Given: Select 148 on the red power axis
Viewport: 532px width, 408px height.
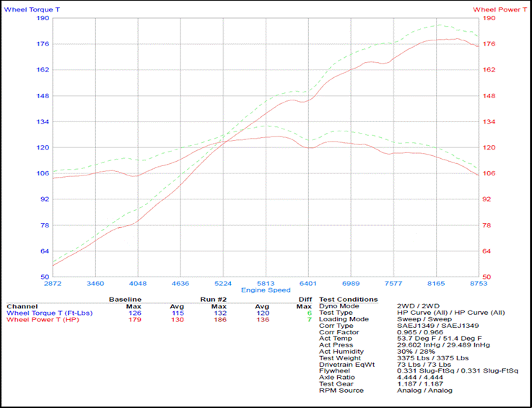Looking at the screenshot, I should click(489, 96).
